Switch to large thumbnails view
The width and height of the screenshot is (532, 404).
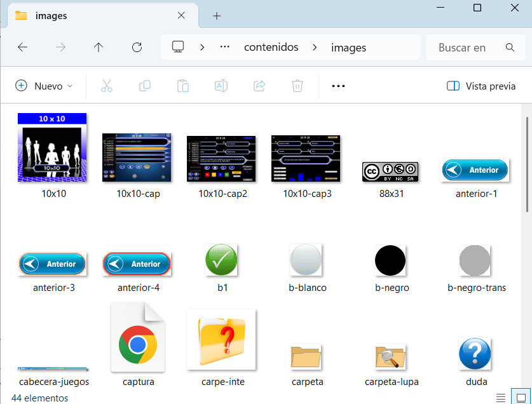[x=520, y=398]
